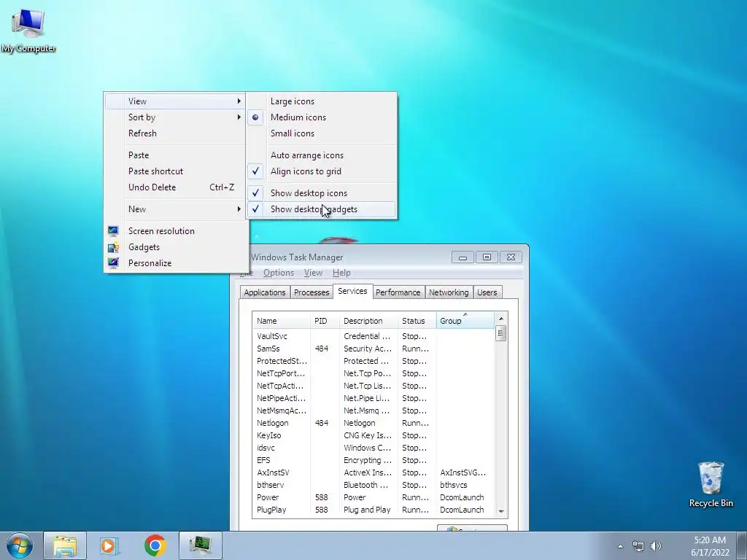Choose Undo Delete in context menu
The height and width of the screenshot is (560, 747).
coord(175,187)
